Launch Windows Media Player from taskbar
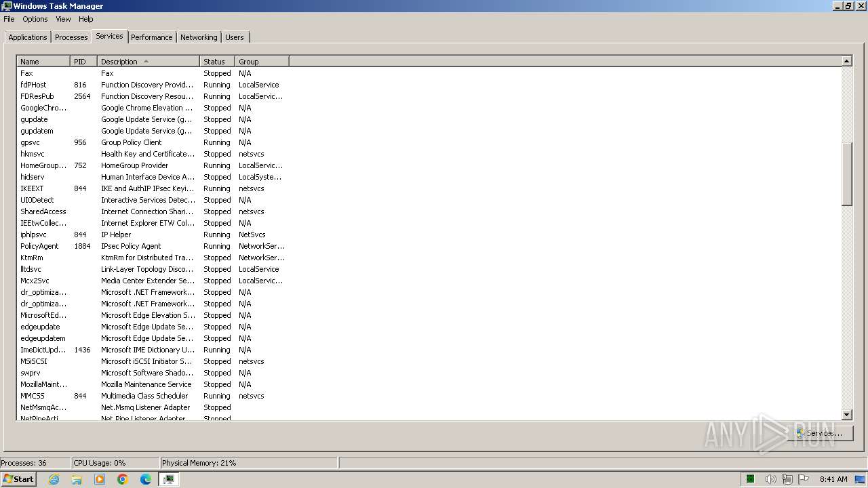 (x=100, y=479)
